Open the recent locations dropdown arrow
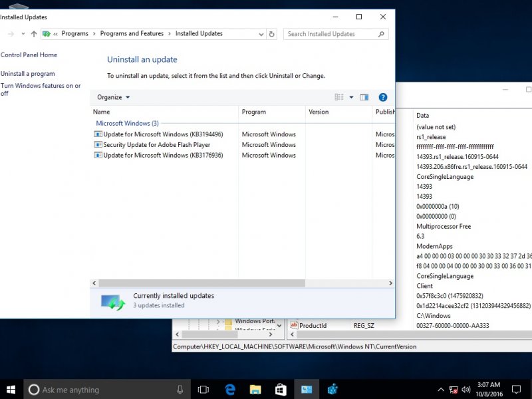This screenshot has height=399, width=532. click(23, 34)
